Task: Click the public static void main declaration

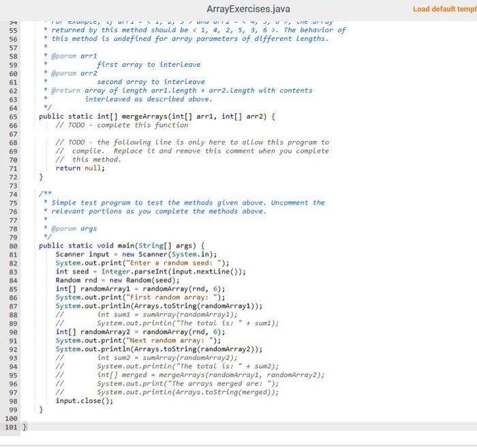Action: click(x=122, y=245)
